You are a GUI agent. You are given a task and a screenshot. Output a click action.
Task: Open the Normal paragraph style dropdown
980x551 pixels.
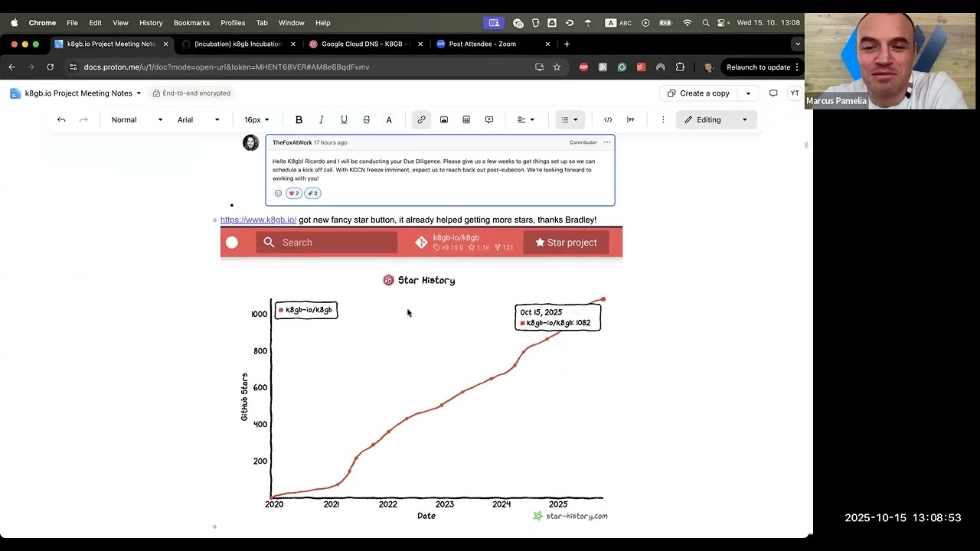[136, 119]
